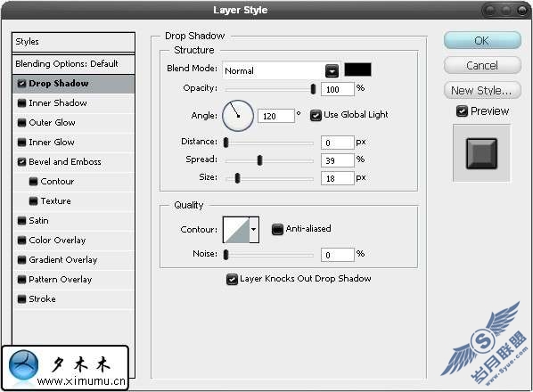Click the New Style... button

[x=482, y=90]
